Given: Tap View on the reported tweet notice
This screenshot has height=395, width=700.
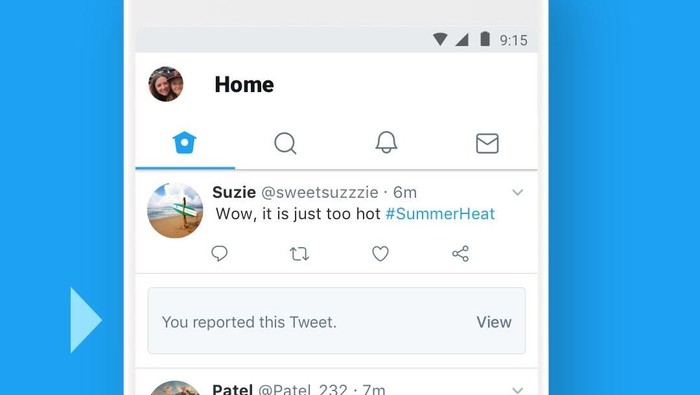Looking at the screenshot, I should pos(494,322).
